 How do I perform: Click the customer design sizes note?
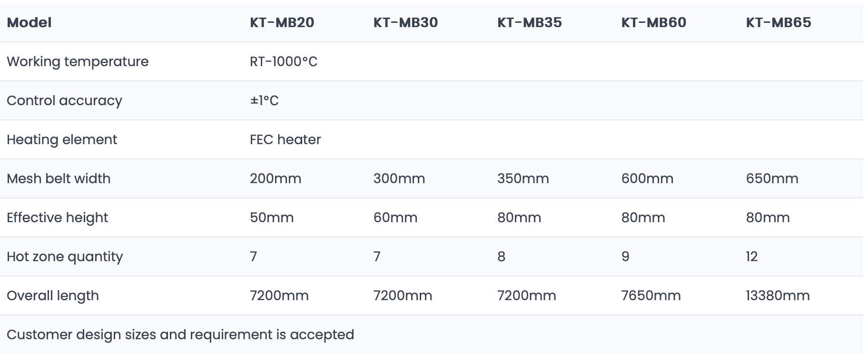(180, 335)
